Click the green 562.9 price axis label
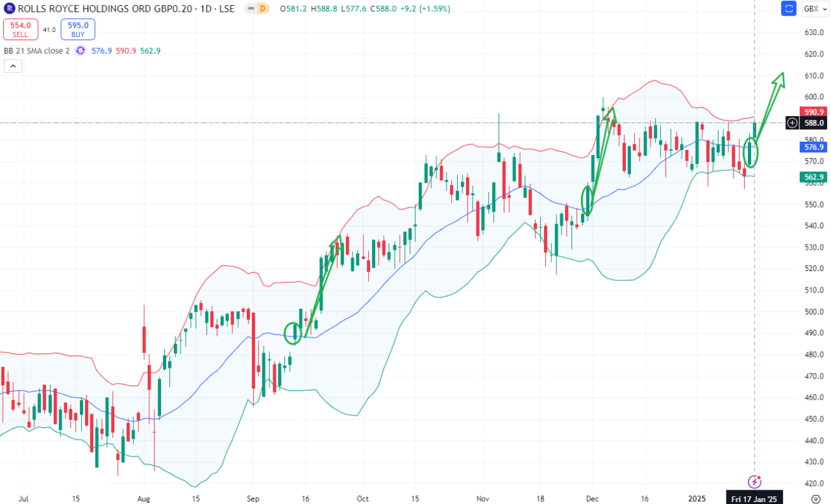This screenshot has width=831, height=504. (815, 177)
